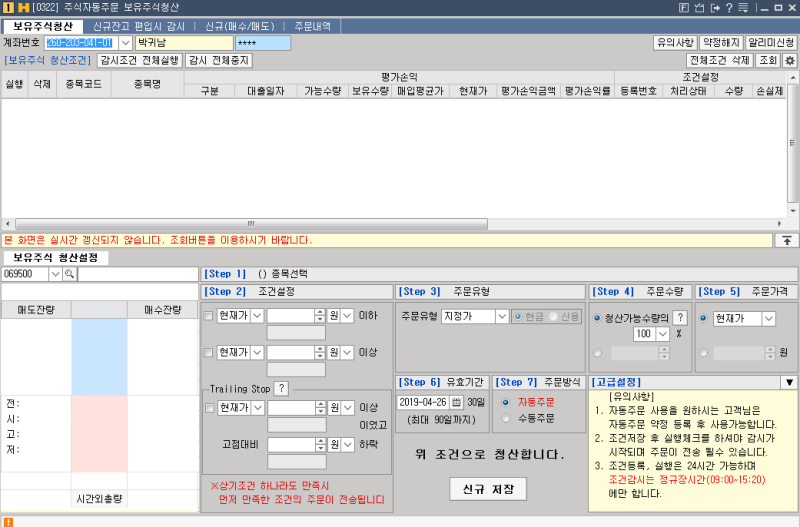Click the help button beside 청산가능수량의
Viewport: 800px width, 527px height.
tap(680, 317)
